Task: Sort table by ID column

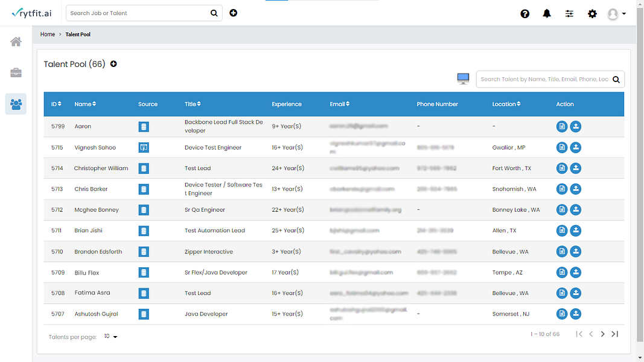Action: click(56, 104)
